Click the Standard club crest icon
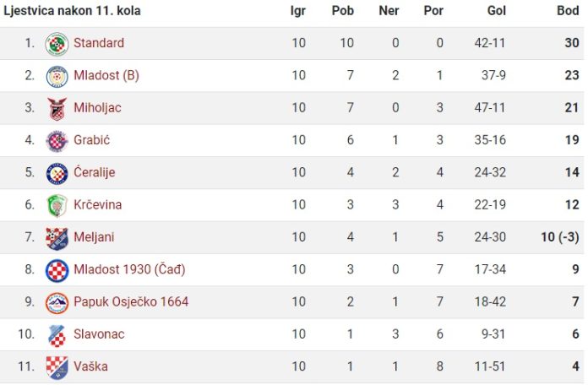588x385 pixels. (x=57, y=44)
